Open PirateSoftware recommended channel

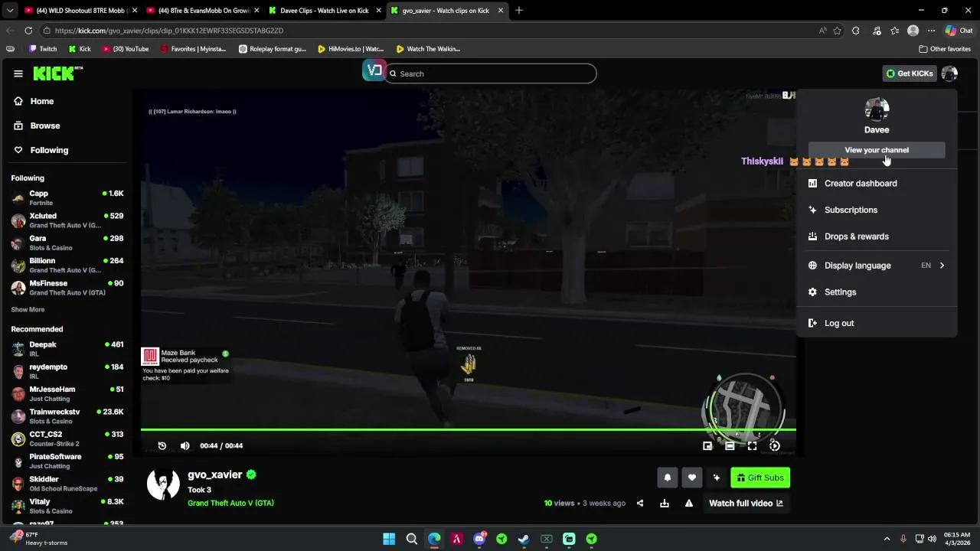click(67, 461)
